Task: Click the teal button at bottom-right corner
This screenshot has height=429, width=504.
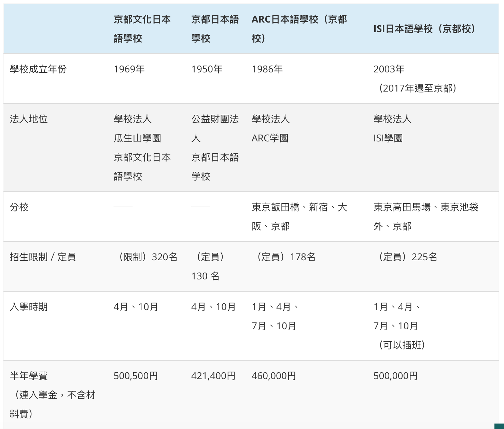Action: tap(499, 426)
